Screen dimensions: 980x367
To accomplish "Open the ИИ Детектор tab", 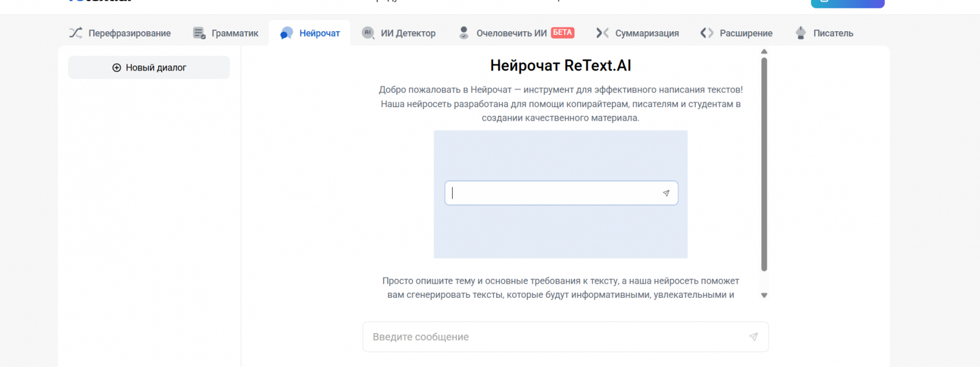I will coord(408,33).
